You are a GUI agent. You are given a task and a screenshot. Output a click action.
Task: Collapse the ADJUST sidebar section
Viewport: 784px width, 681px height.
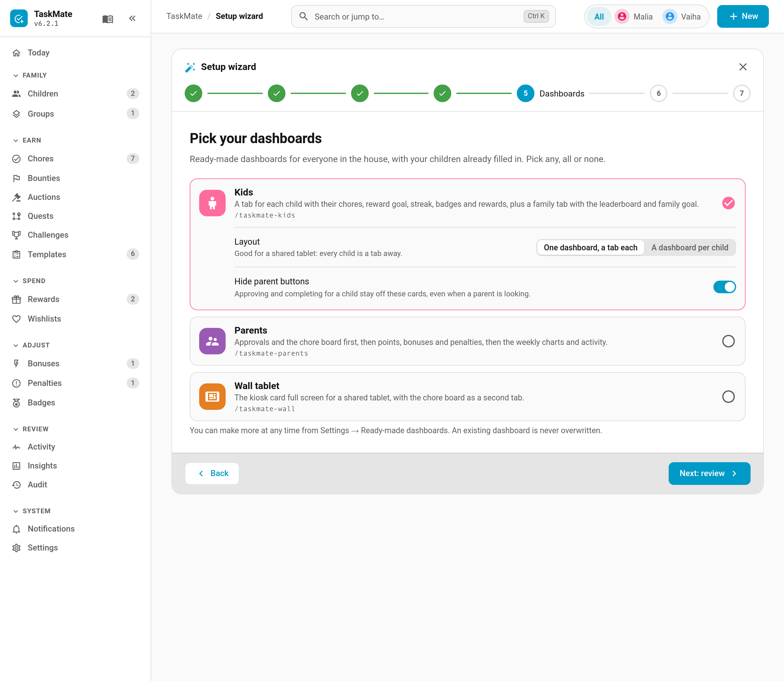(x=32, y=345)
